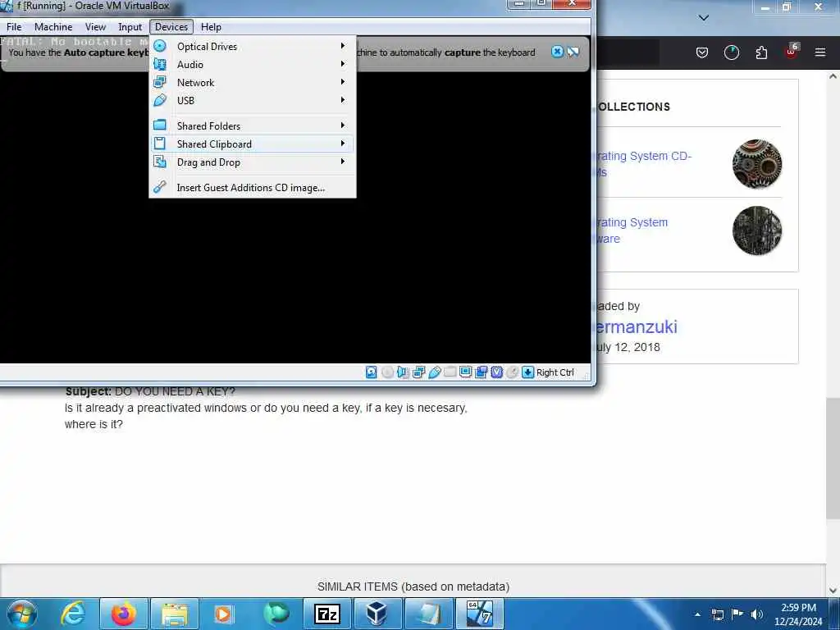The height and width of the screenshot is (630, 840).
Task: Click the shared folders indicator in status bar
Action: 450,372
